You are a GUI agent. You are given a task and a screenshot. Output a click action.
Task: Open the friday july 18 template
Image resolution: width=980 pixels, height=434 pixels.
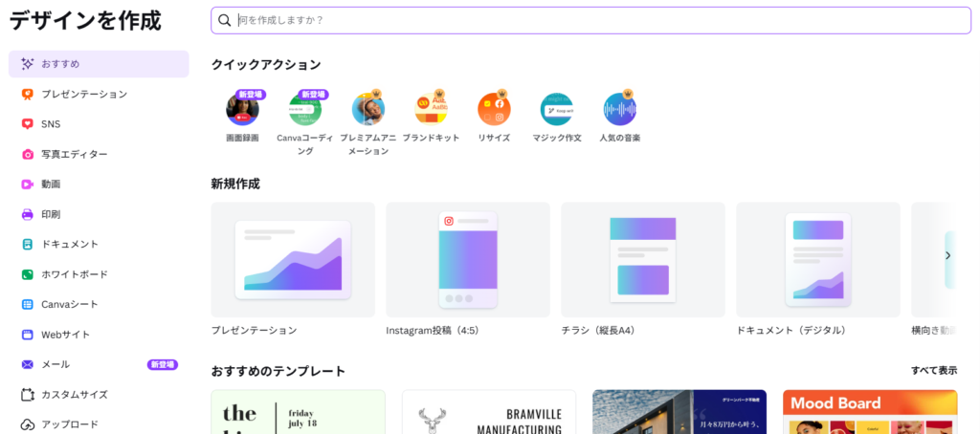(299, 412)
